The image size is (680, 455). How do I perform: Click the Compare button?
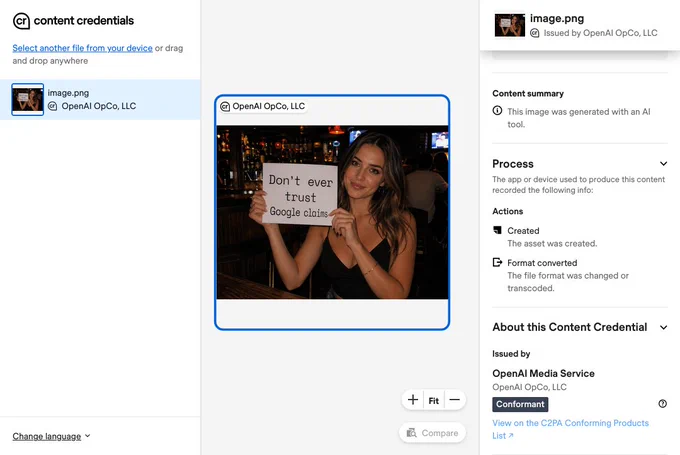pyautogui.click(x=432, y=433)
